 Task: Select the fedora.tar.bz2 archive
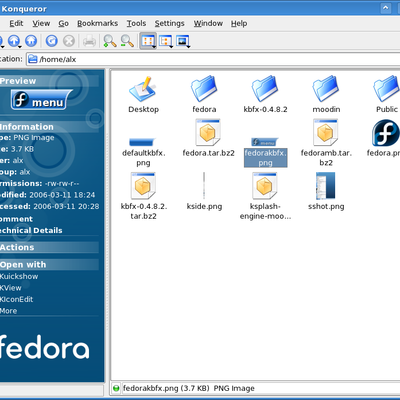coord(208,138)
